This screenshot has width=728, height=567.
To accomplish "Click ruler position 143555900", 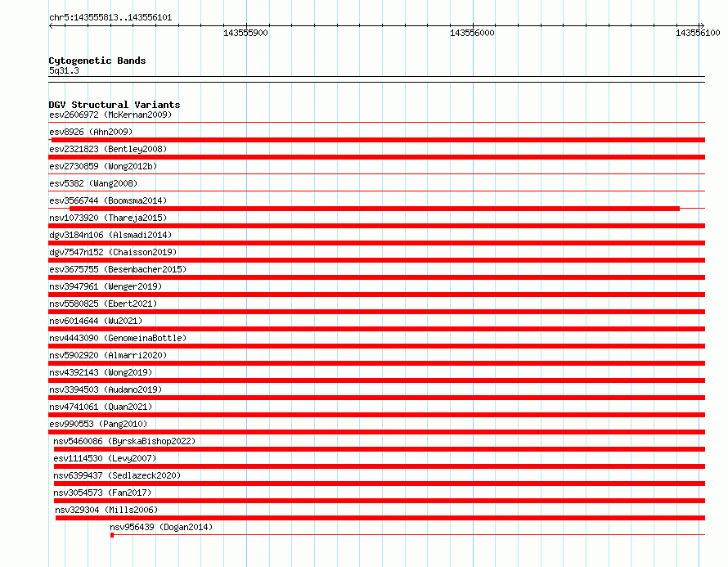I will pyautogui.click(x=245, y=33).
